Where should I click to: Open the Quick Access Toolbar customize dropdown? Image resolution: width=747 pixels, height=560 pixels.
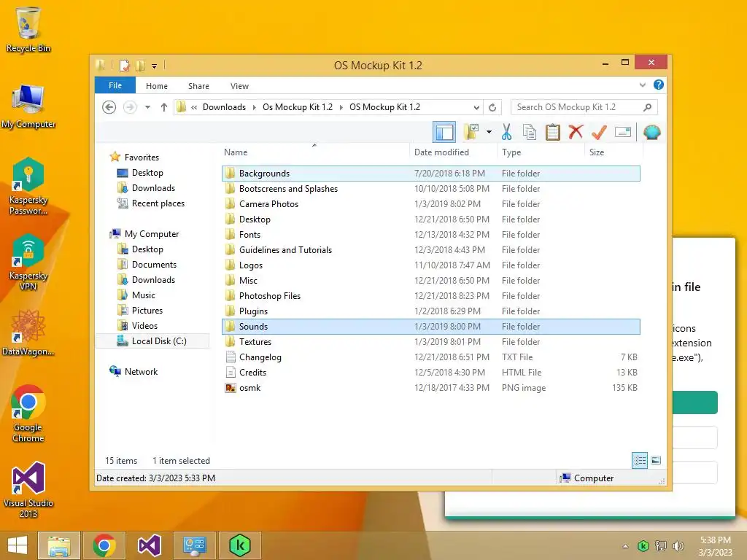pyautogui.click(x=155, y=66)
